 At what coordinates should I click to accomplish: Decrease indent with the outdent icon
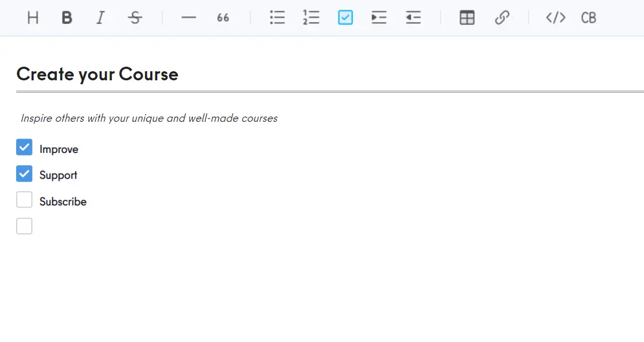pyautogui.click(x=413, y=18)
